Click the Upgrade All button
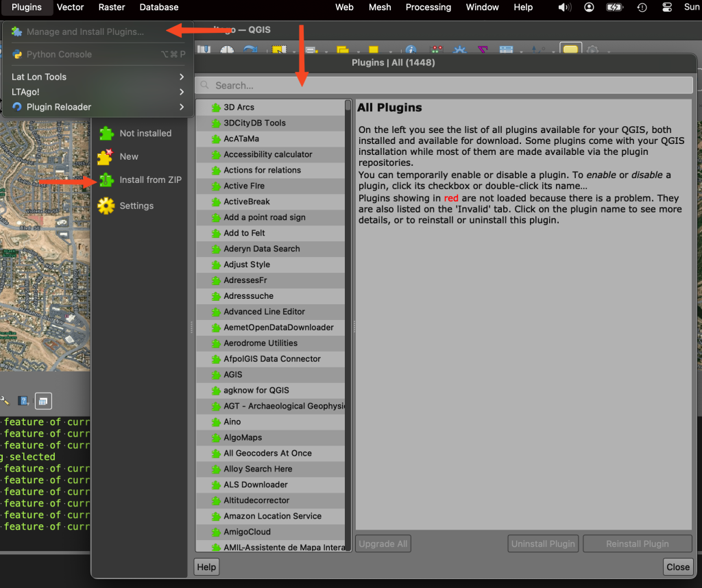Screen dimensions: 702x588 (383, 543)
